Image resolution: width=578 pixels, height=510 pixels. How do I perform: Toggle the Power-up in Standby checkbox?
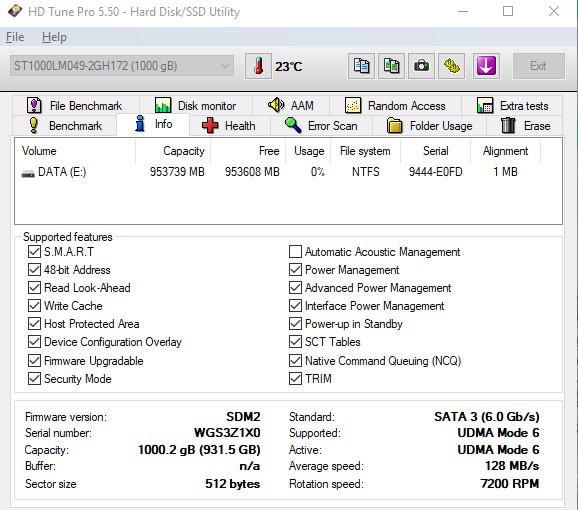point(295,324)
